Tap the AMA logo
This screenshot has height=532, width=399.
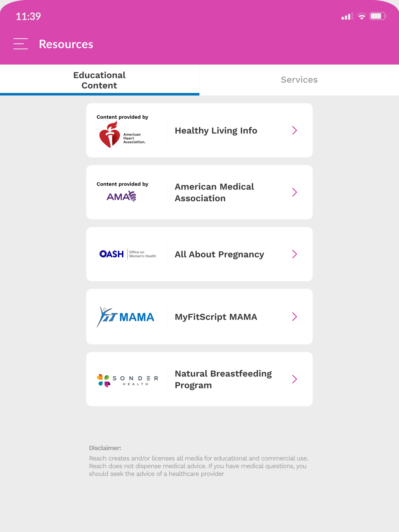pyautogui.click(x=122, y=196)
